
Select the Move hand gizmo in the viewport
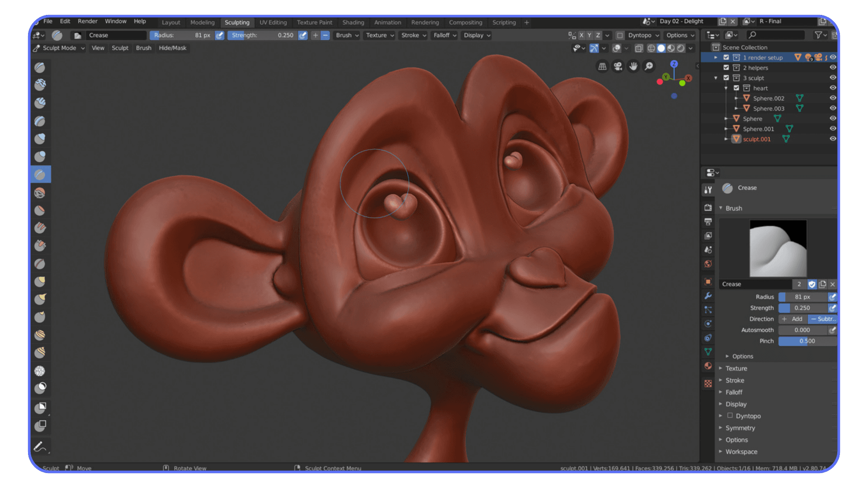click(633, 66)
